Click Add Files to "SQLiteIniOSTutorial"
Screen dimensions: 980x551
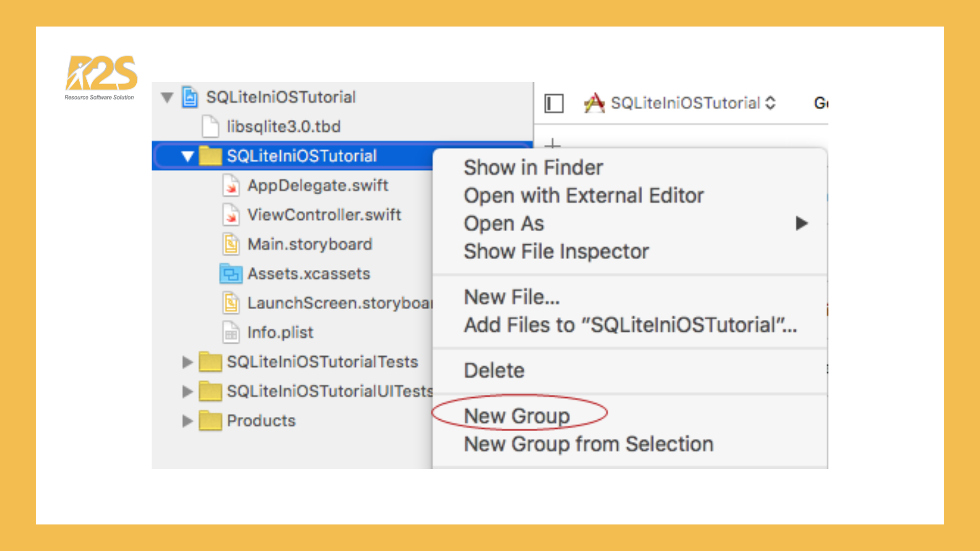(630, 325)
